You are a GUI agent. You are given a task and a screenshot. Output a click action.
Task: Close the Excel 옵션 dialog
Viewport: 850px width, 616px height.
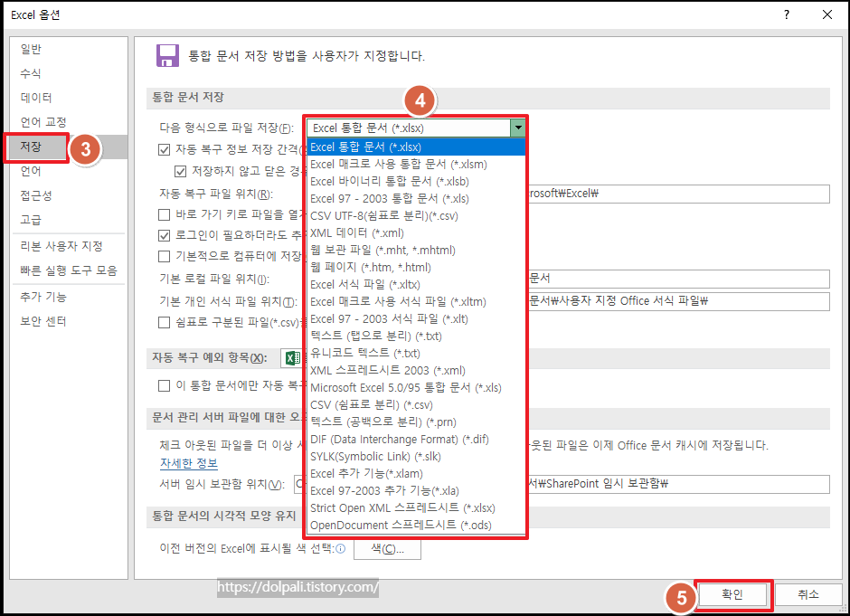tap(827, 14)
